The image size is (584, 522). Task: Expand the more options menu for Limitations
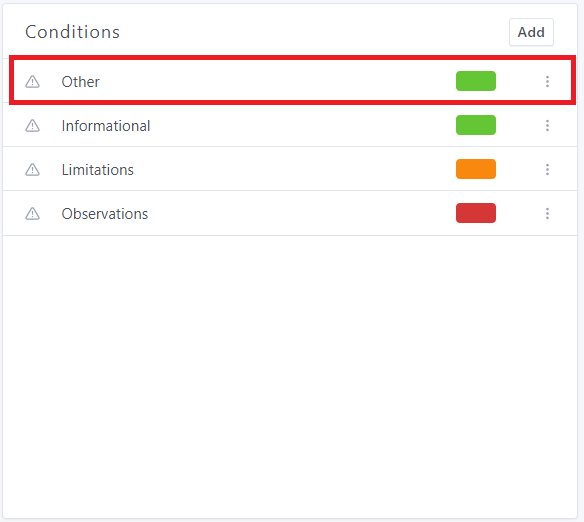click(x=547, y=169)
